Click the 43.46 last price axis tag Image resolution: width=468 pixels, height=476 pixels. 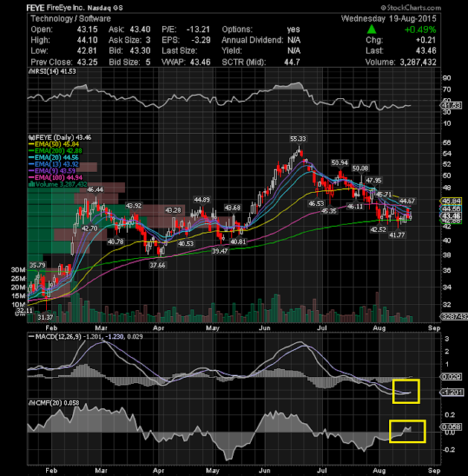pos(452,216)
